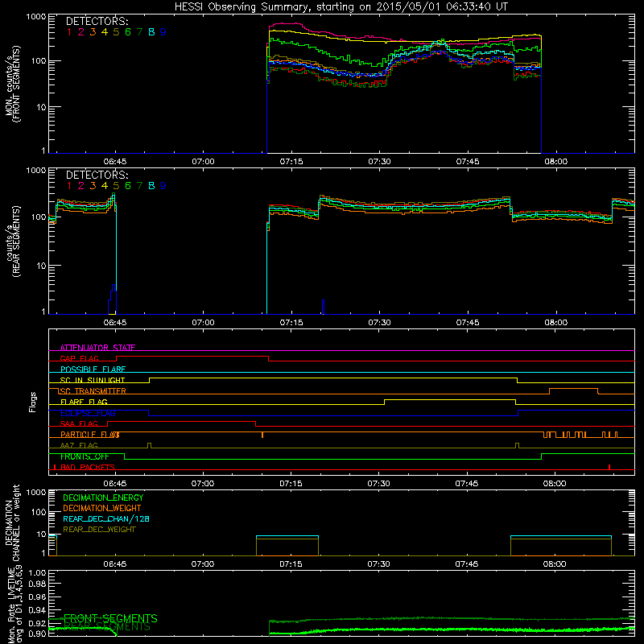The height and width of the screenshot is (644, 644).
Task: Click 1000 y-axis tick of the front segments plot
Action: click(36, 17)
